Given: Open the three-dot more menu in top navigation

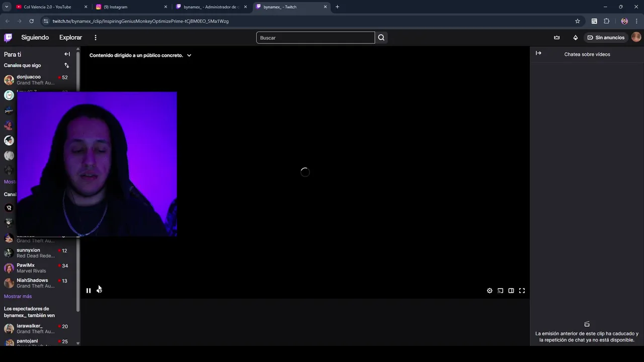Looking at the screenshot, I should pos(95,38).
